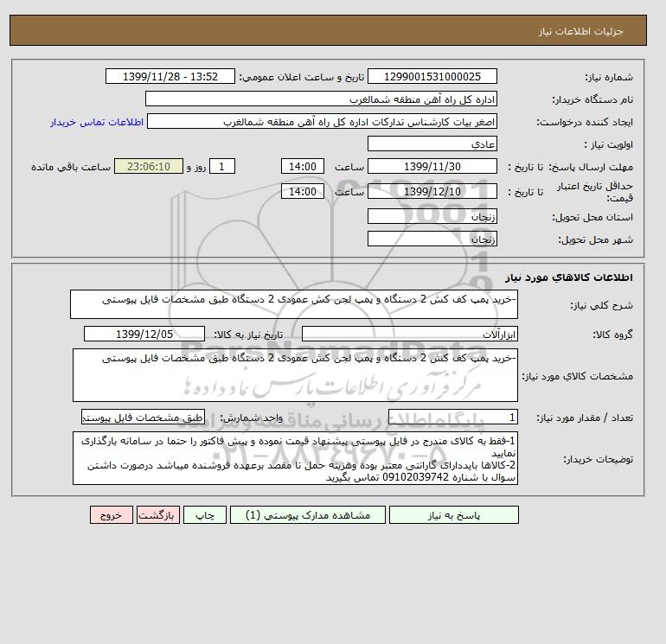The image size is (666, 644).
Task: Click the public announcement date field 1399/11/28
Action: point(170,76)
